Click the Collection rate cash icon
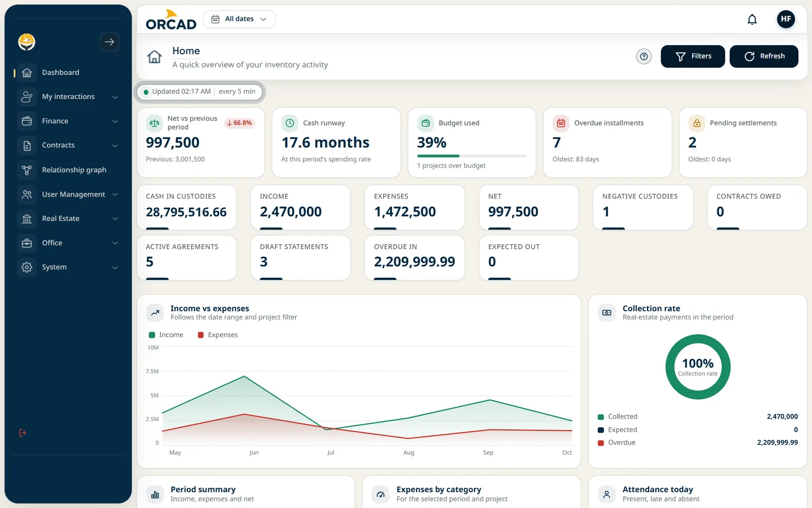Screen dimensions: 812x508 (x=606, y=313)
